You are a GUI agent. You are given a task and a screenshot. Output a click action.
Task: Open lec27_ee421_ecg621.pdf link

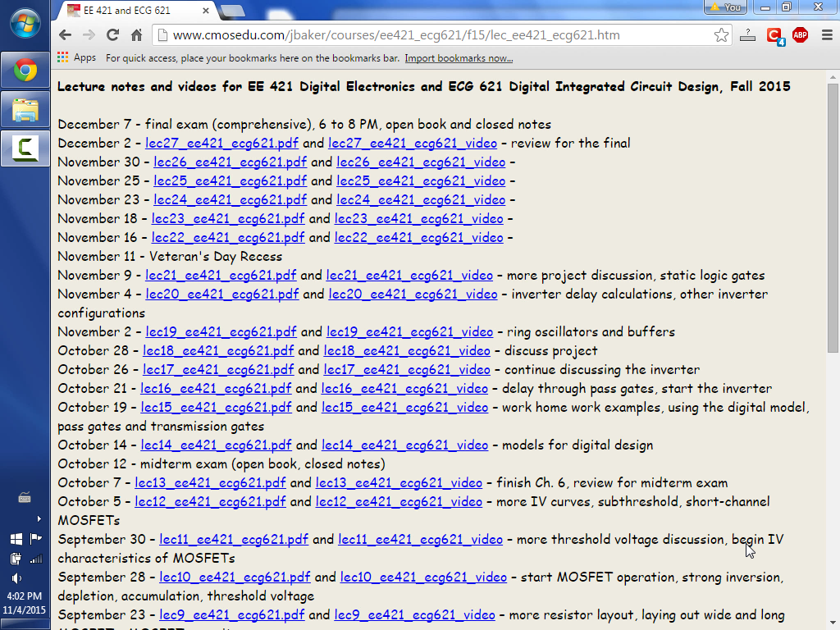point(221,143)
